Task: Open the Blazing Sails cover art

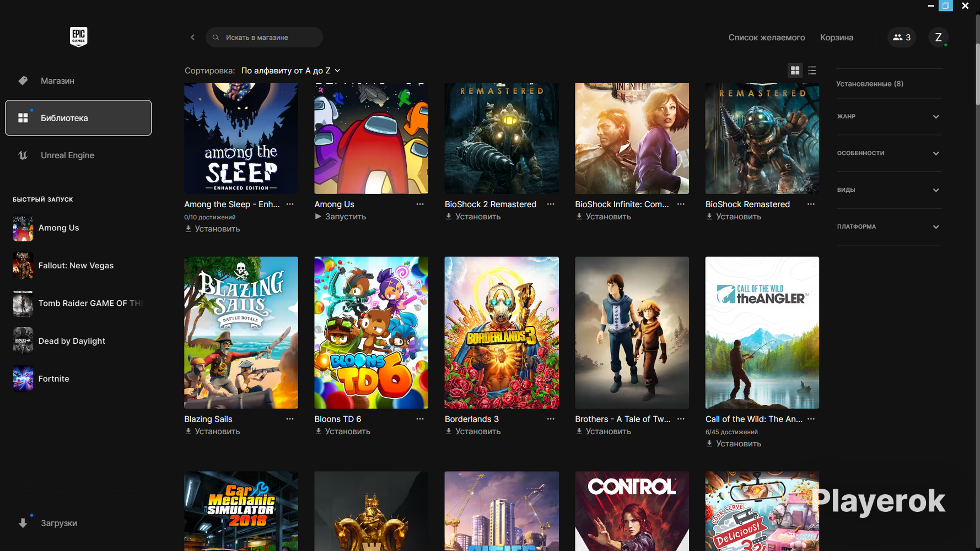Action: coord(241,332)
